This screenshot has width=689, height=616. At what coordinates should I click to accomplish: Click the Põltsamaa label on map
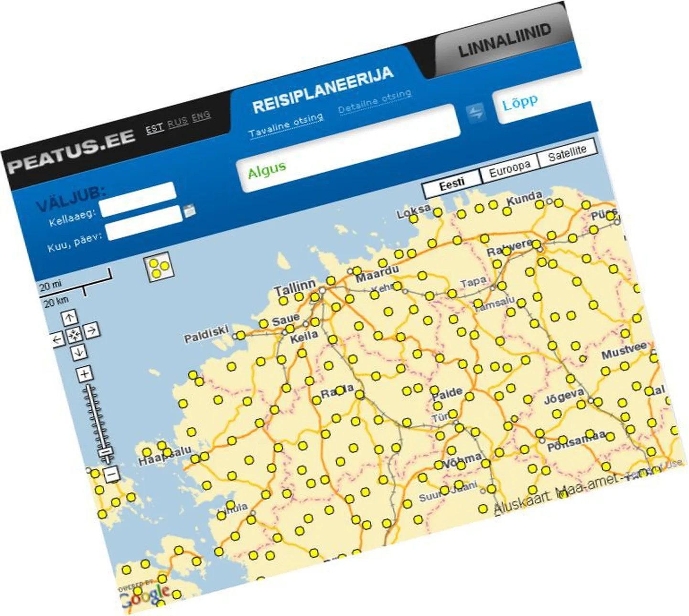[x=576, y=441]
